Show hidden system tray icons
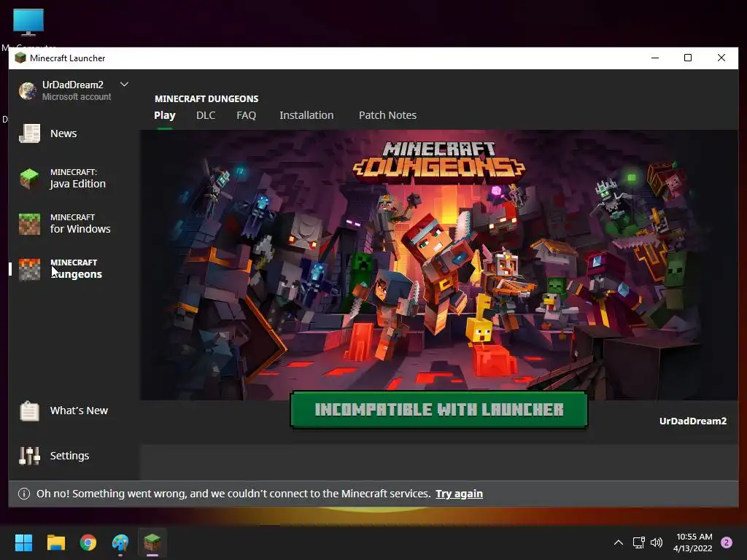This screenshot has width=747, height=560. pos(619,542)
